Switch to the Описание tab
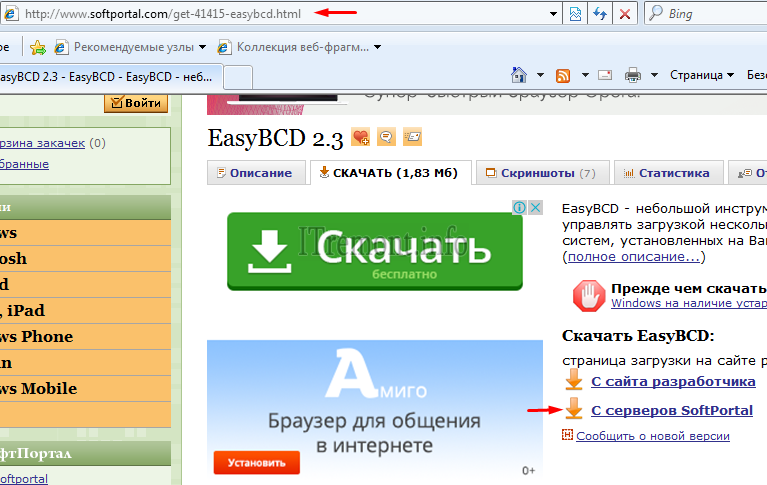 coord(256,173)
